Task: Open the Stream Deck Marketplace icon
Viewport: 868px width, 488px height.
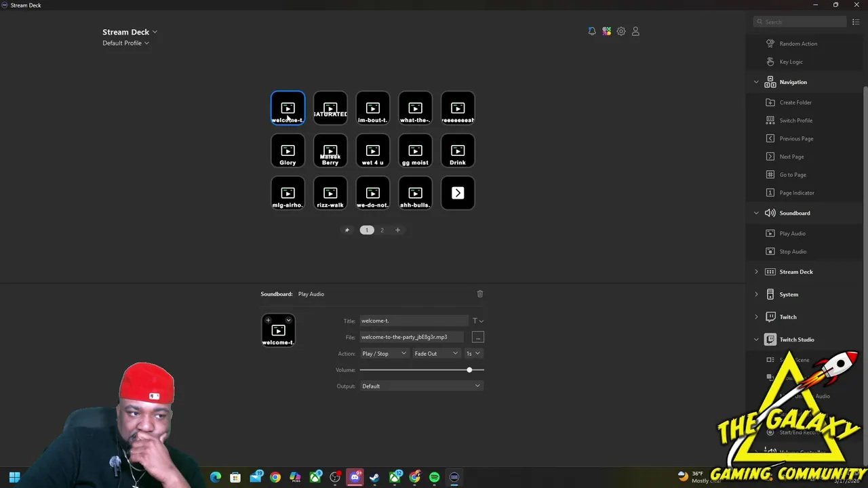Action: tap(606, 31)
